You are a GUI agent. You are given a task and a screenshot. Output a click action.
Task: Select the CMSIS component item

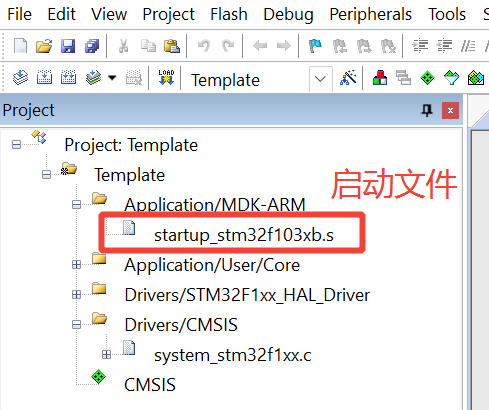(150, 385)
